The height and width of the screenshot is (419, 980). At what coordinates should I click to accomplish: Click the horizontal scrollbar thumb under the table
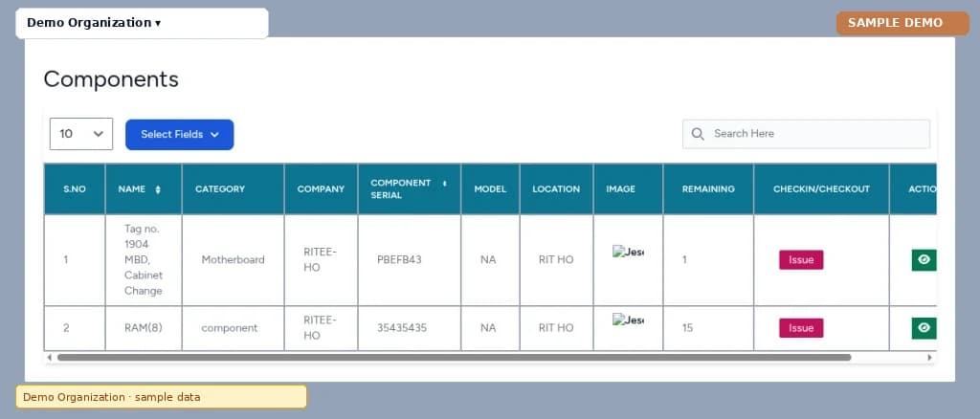click(x=455, y=358)
